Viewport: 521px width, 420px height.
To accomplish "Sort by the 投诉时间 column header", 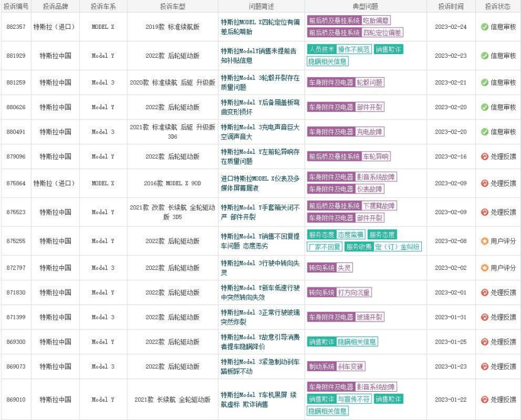I will click(451, 6).
